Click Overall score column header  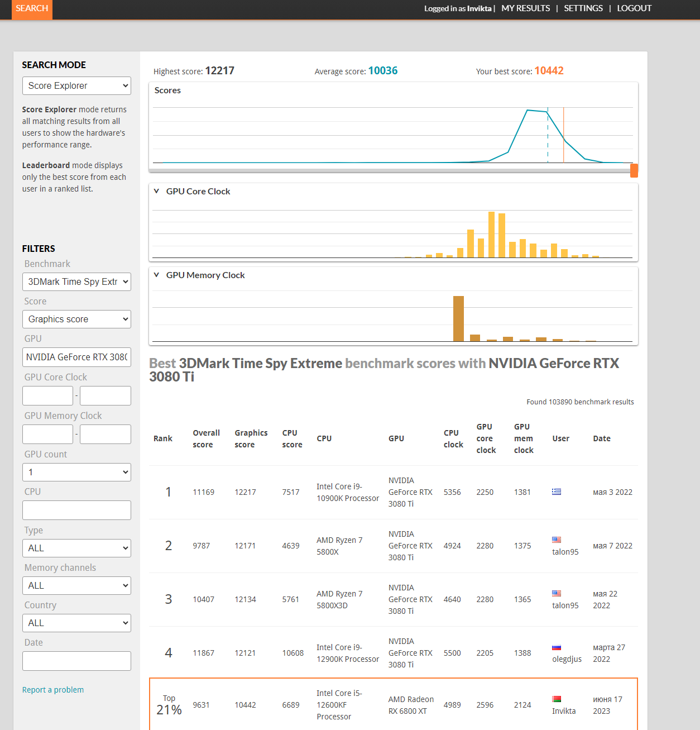pyautogui.click(x=206, y=438)
